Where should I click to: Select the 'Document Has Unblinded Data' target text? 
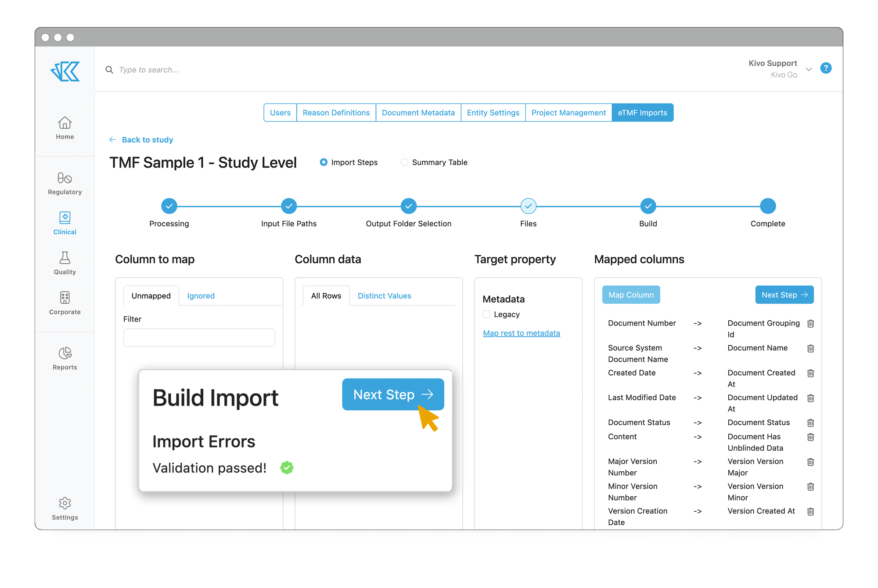(x=756, y=442)
